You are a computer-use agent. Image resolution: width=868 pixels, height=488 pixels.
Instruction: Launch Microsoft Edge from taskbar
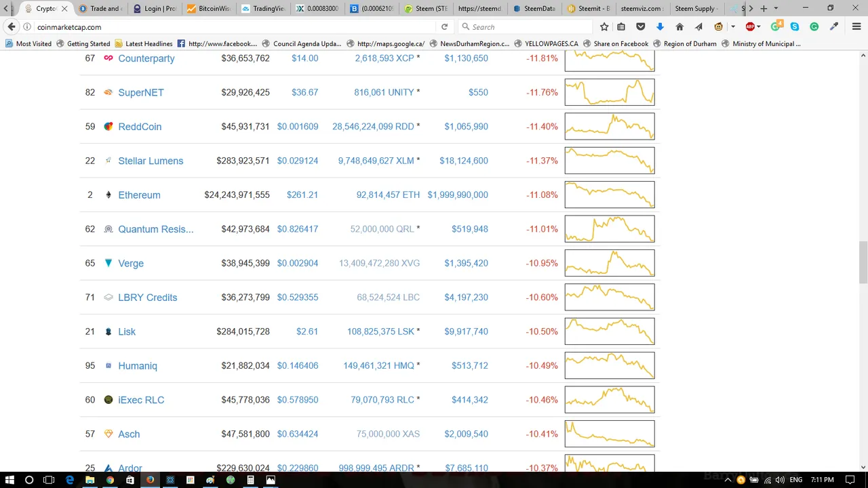click(69, 480)
